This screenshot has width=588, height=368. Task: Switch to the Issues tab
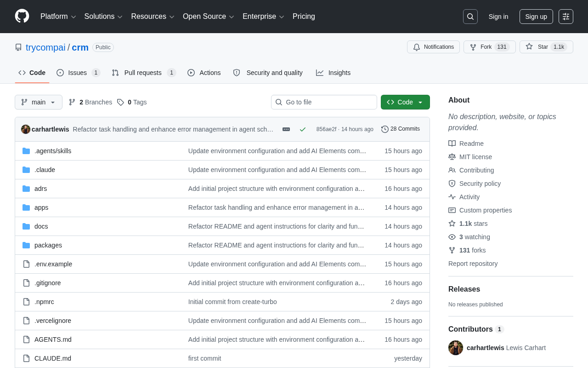tap(79, 73)
